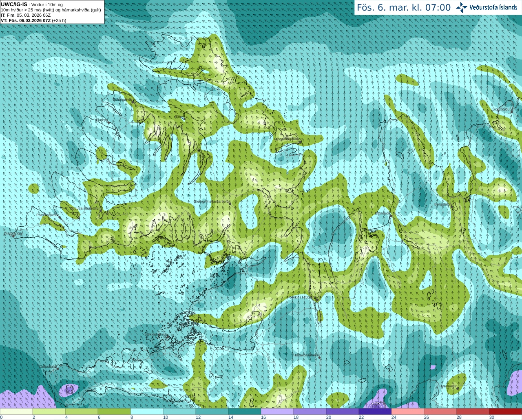The height and width of the screenshot is (420, 522).
Task: Select the UWC/IG-IS model title text
Action: coord(14,4)
